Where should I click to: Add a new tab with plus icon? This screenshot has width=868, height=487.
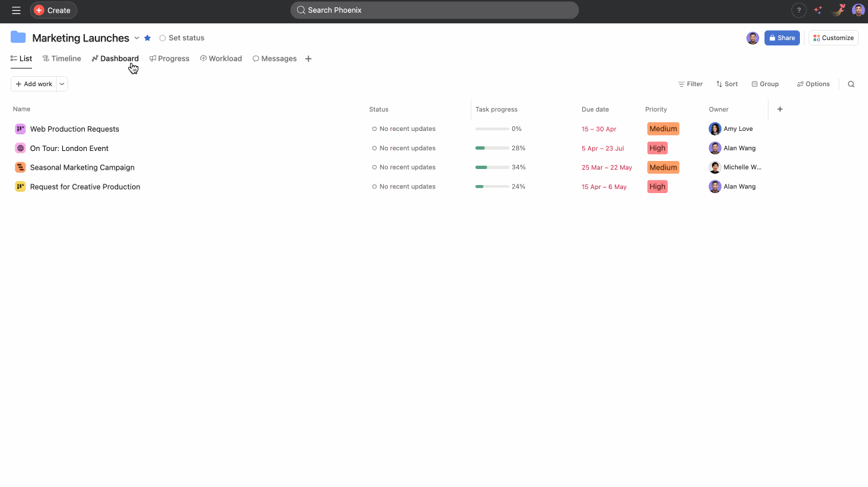pyautogui.click(x=308, y=59)
